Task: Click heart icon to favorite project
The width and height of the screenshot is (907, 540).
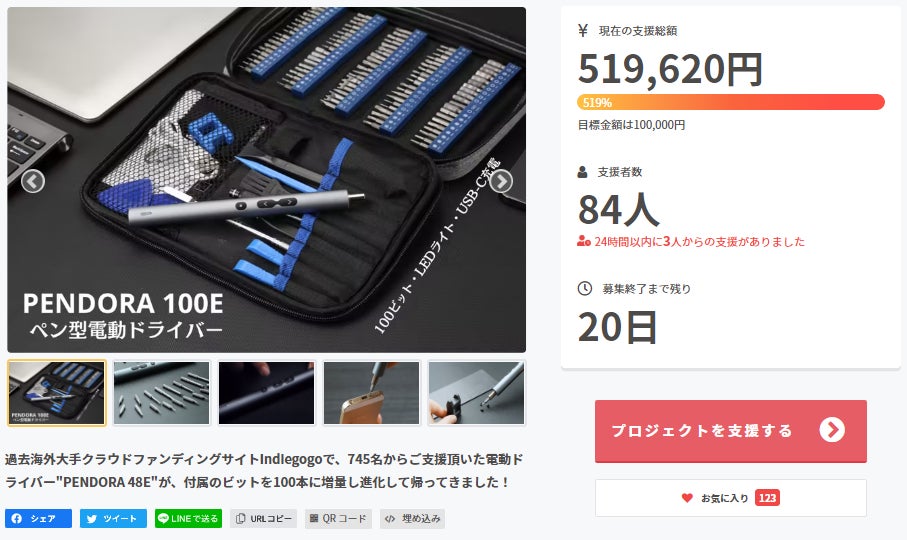Action: pyautogui.click(x=687, y=498)
